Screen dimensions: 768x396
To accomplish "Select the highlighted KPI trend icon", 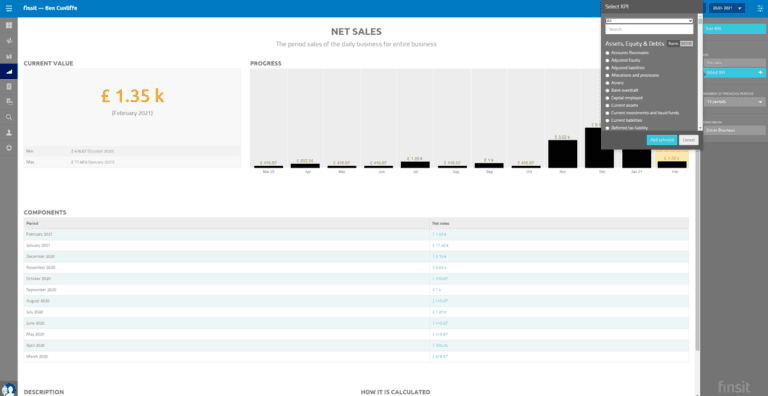I will pos(9,72).
